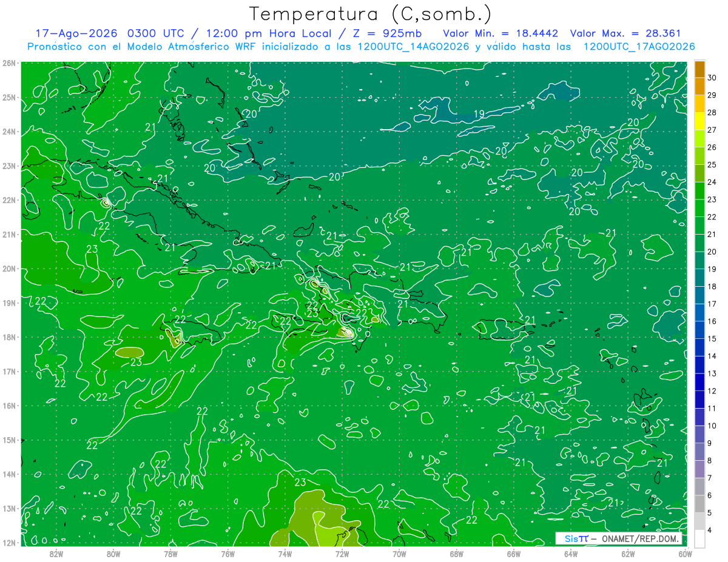Screen dimensions: 728x562
Task: Click 'Valor Min. = 18.4442' value
Action: 500,33
